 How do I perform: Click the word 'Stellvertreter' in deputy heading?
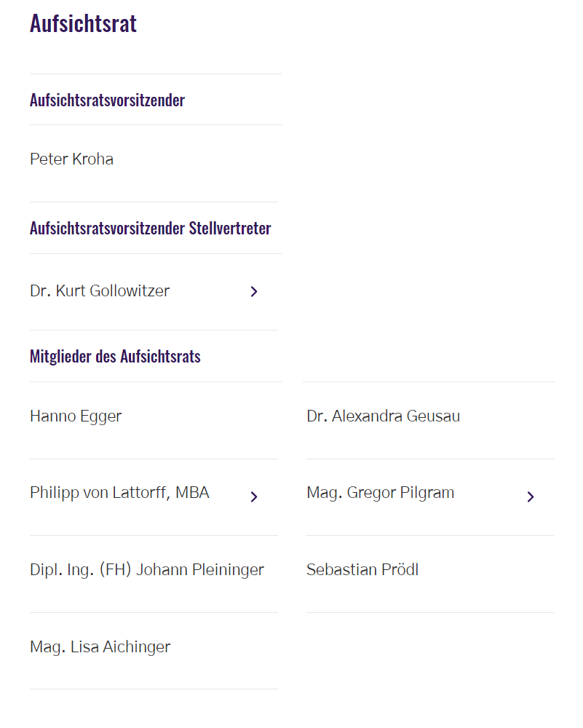230,228
